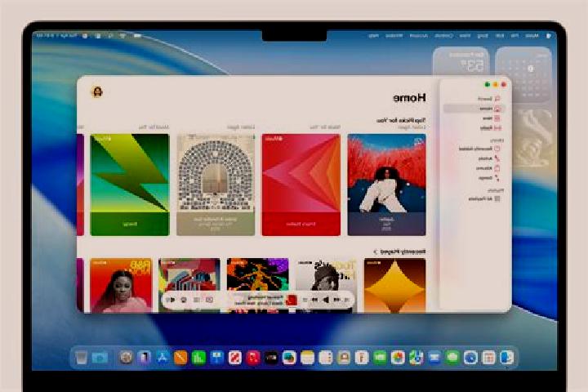Viewport: 588px width, 392px height.
Task: Open Notes from the Dock
Action: [308, 357]
